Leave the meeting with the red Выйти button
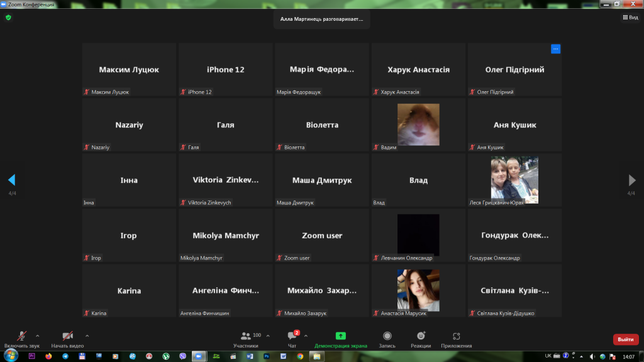644x362 pixels. click(x=626, y=339)
